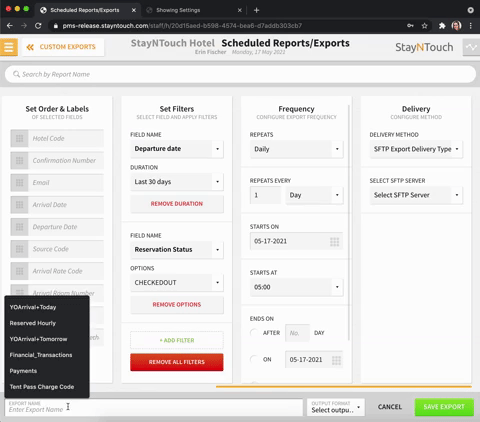Select the Ends On On radio button
480x422 pixels.
pos(254,359)
